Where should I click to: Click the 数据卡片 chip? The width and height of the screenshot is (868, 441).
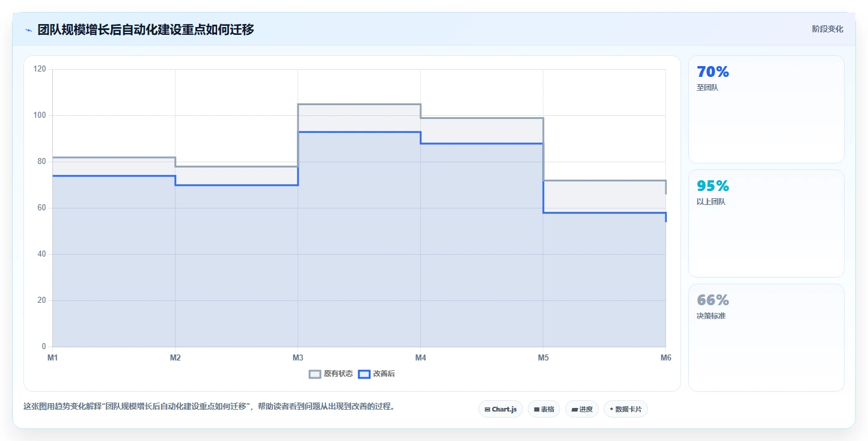tap(626, 409)
